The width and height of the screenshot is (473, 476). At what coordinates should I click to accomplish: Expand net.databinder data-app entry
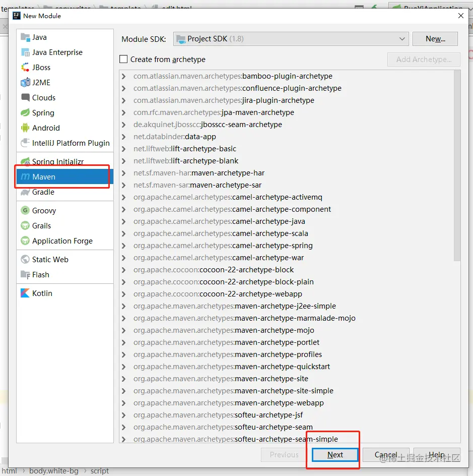click(124, 137)
